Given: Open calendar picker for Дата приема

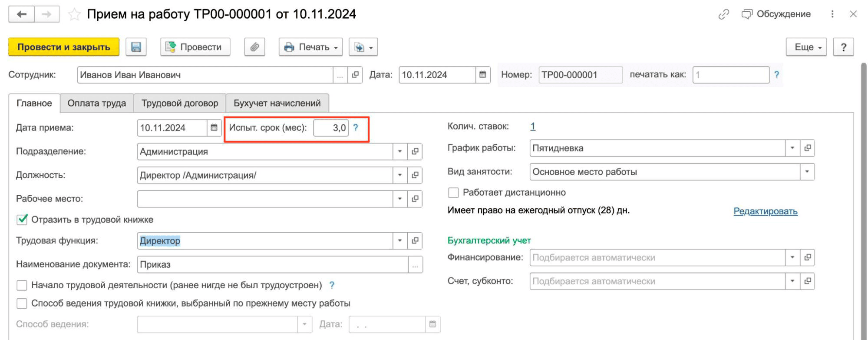Looking at the screenshot, I should point(214,128).
